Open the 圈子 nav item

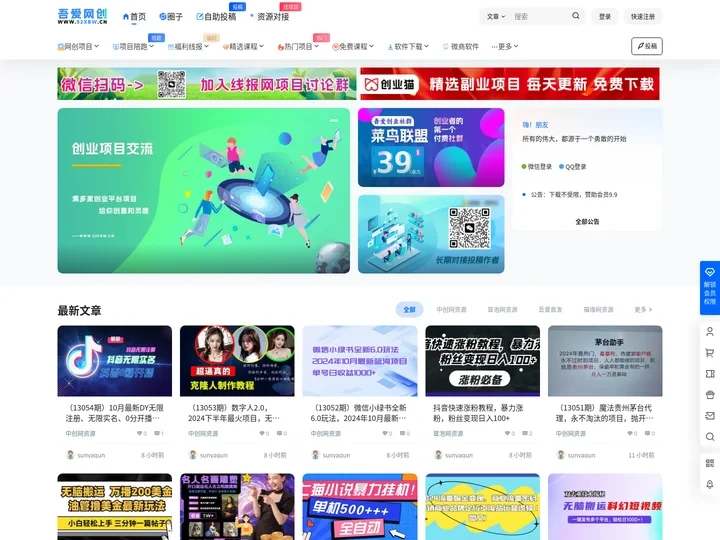(171, 17)
